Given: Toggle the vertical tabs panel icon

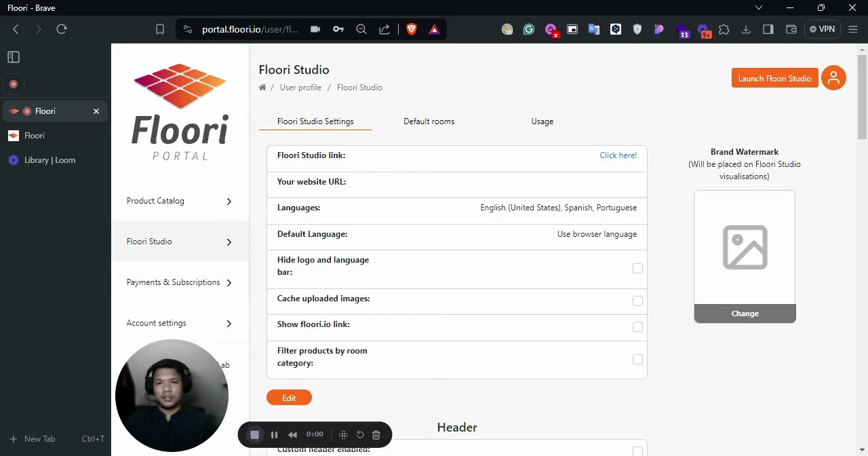Looking at the screenshot, I should click(14, 57).
